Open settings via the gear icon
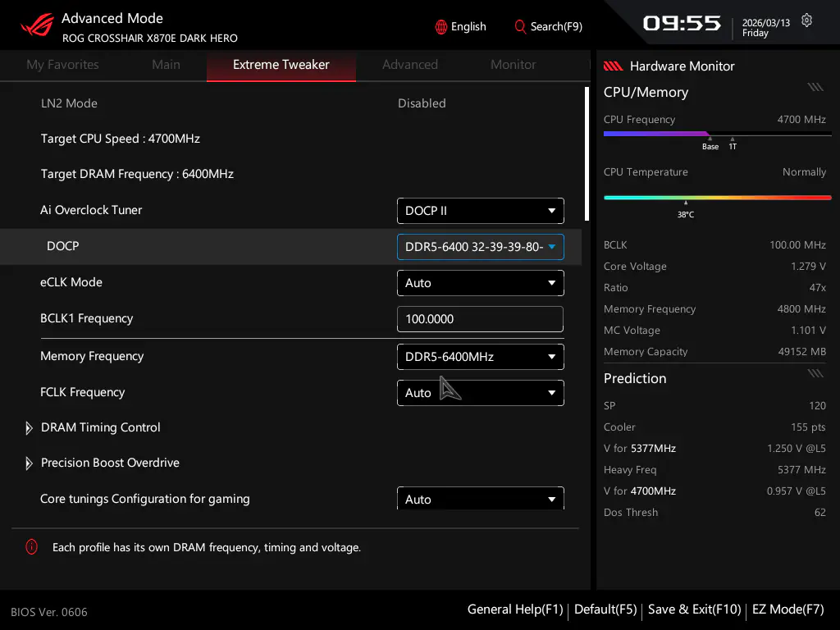Viewport: 840px width, 630px height. click(806, 21)
